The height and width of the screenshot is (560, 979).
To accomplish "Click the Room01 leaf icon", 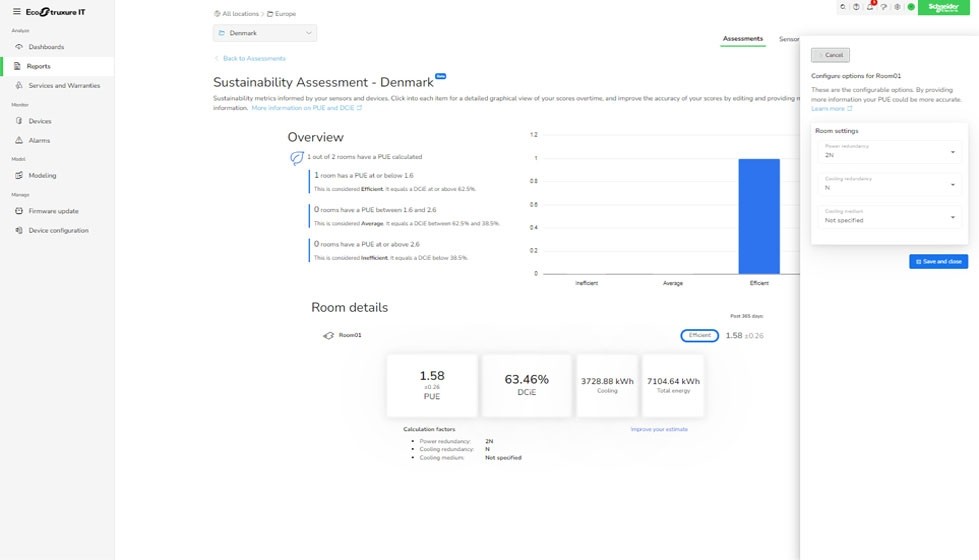I will click(x=328, y=335).
